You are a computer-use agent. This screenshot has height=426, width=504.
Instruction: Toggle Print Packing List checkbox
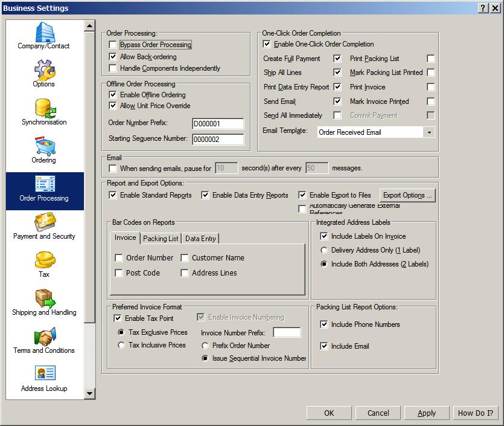tap(430, 59)
